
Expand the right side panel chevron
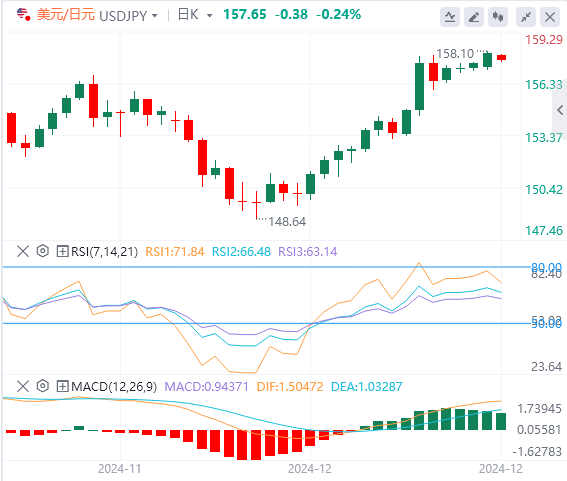(560, 110)
